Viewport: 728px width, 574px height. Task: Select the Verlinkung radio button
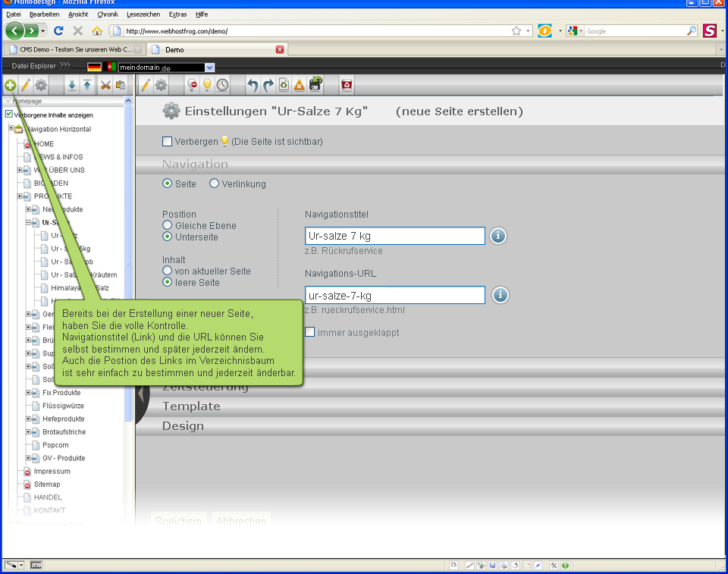click(214, 183)
